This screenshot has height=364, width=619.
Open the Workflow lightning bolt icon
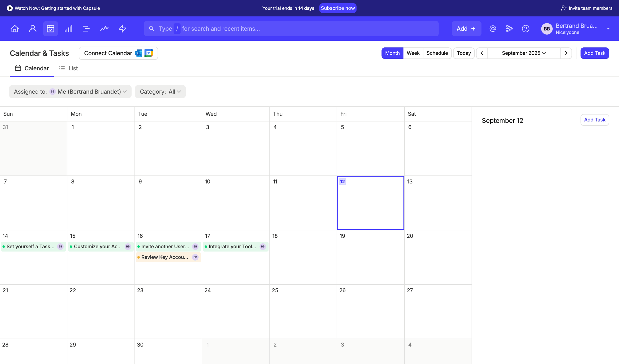[122, 29]
